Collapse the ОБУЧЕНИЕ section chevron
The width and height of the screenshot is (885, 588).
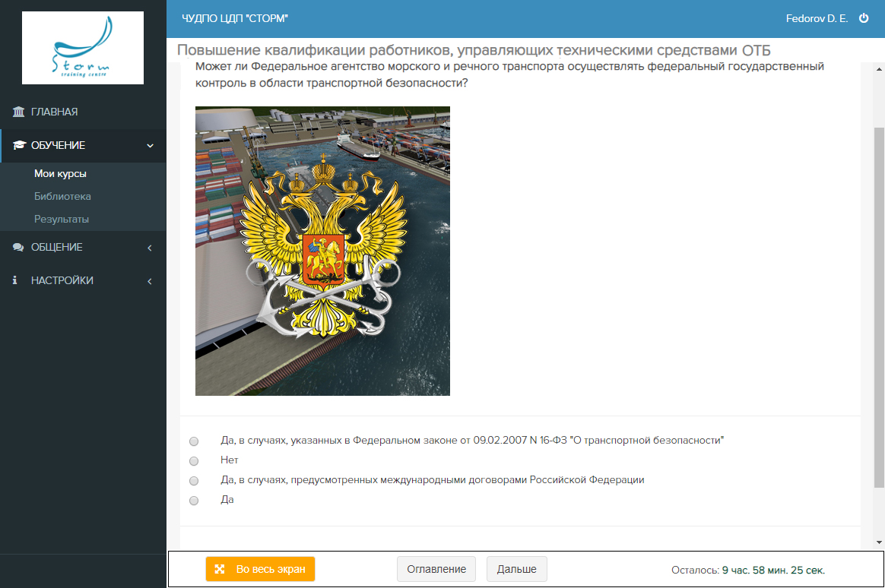point(150,145)
